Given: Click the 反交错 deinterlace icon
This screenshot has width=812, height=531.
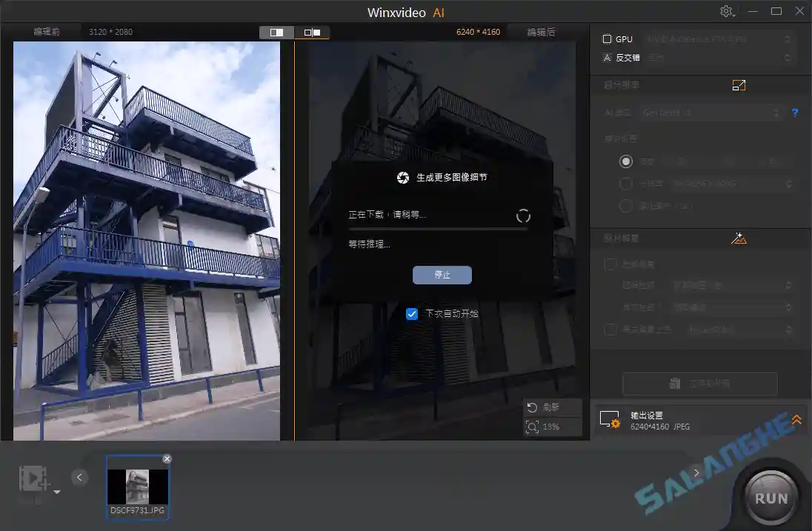Looking at the screenshot, I should pos(609,57).
